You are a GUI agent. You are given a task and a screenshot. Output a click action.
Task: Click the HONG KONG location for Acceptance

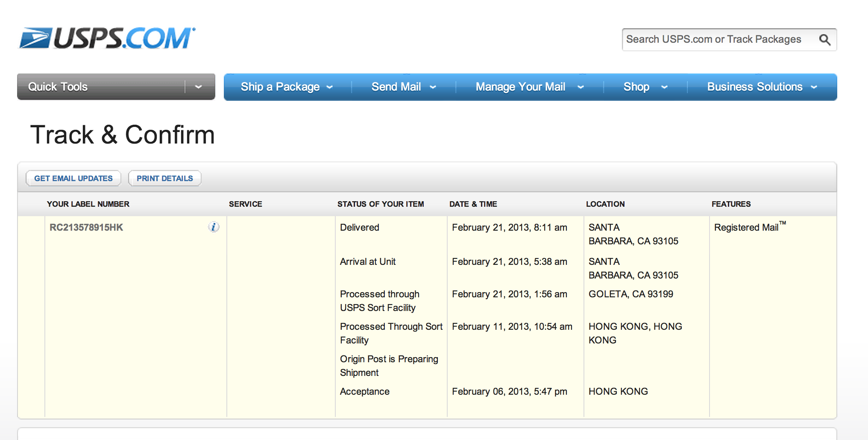pyautogui.click(x=618, y=391)
